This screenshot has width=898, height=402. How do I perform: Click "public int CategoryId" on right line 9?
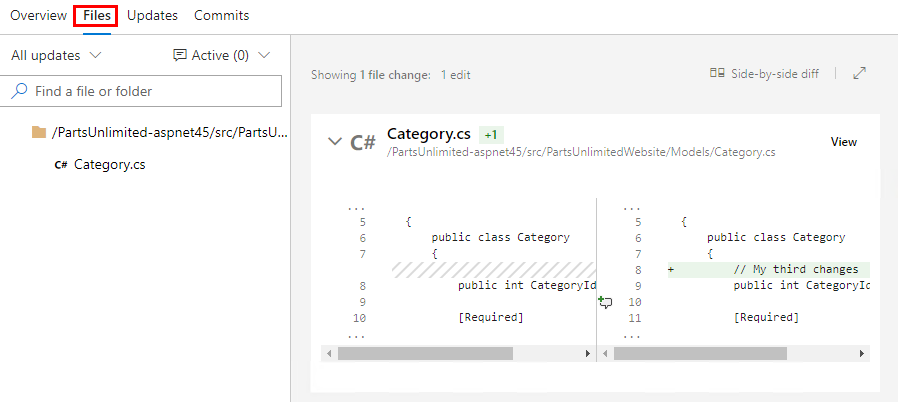click(802, 285)
